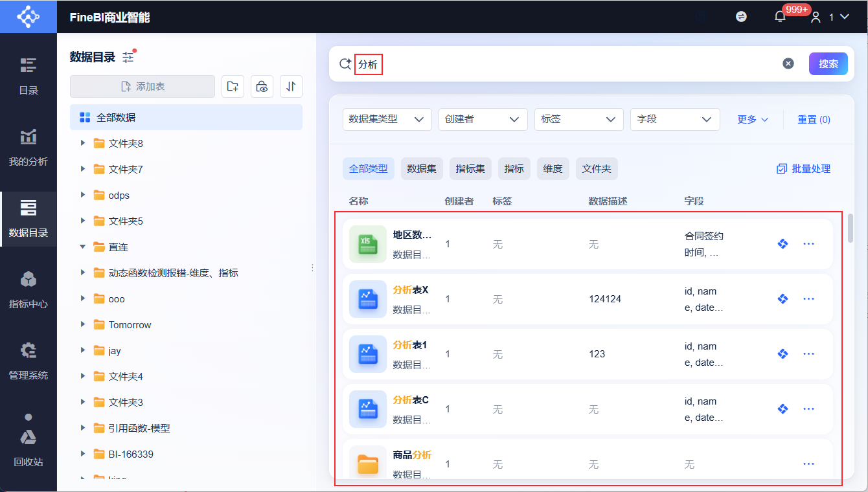Open the 数据集类型 dropdown
The height and width of the screenshot is (492, 868).
[x=387, y=119]
